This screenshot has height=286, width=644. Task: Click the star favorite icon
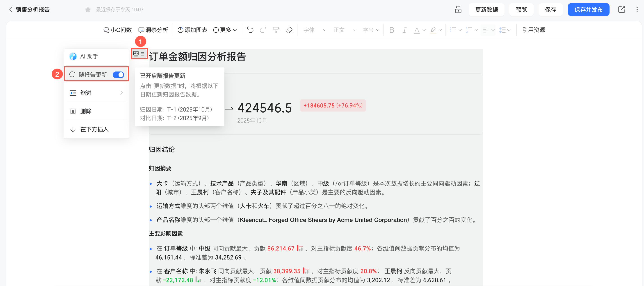pyautogui.click(x=88, y=9)
